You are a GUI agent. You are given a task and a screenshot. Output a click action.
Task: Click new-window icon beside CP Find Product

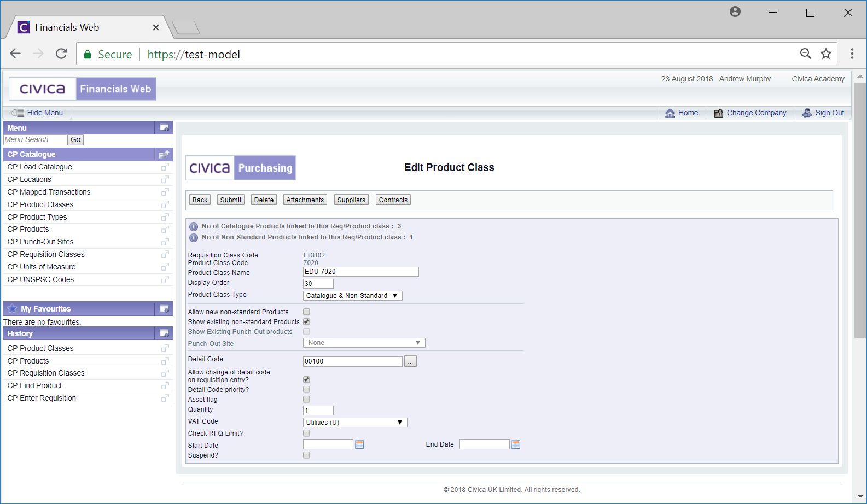pos(165,385)
